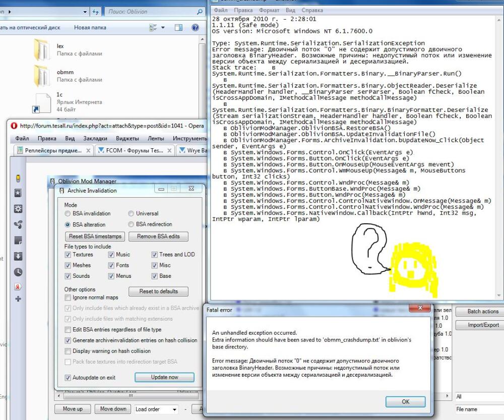Toggle the Explorer preview pane icon

(178, 28)
